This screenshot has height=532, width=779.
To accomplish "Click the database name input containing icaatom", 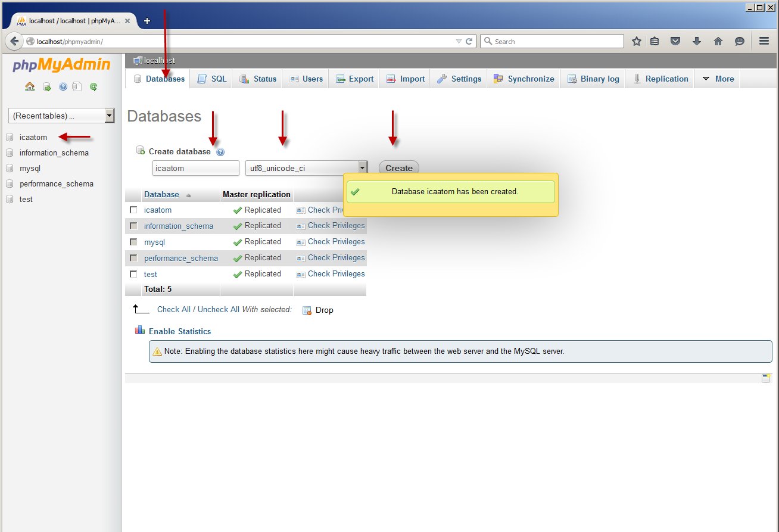I will tap(196, 168).
